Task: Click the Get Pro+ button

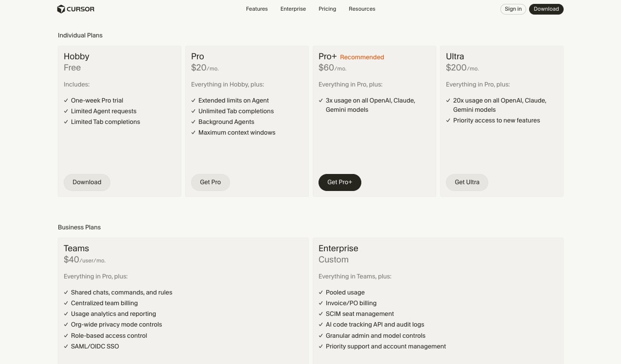Action: point(339,182)
